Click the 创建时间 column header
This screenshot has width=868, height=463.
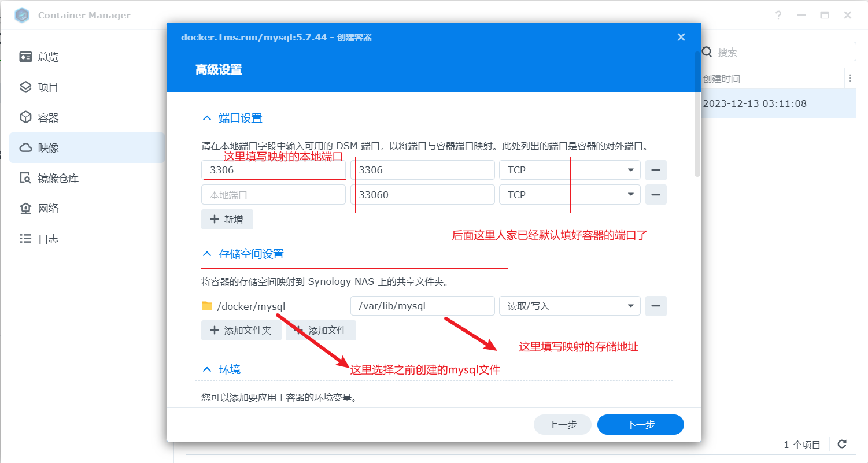(x=721, y=79)
